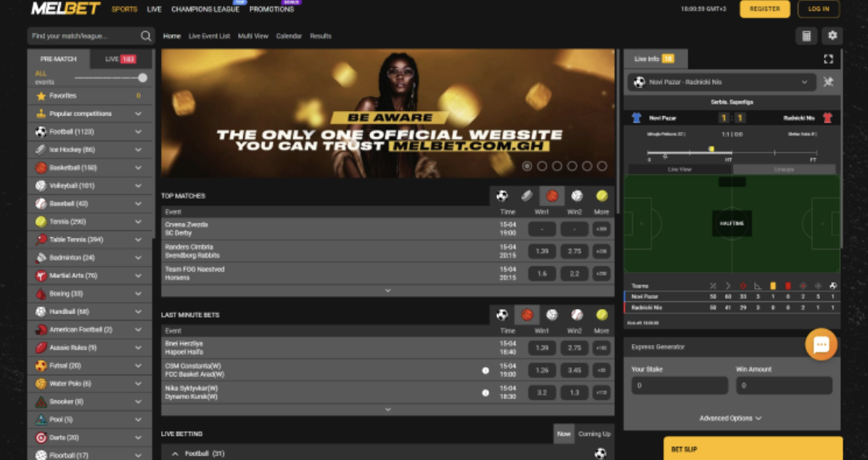This screenshot has width=868, height=460.
Task: Click the pin icon beside match selector
Action: 828,82
